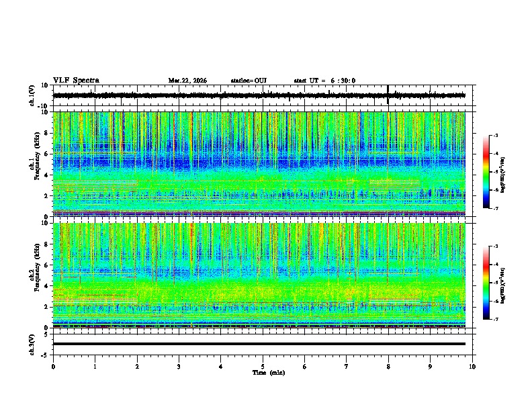The height and width of the screenshot is (411, 532).
Task: Click the "5" tick on ch.3 voltage axis
Action: [x=47, y=334]
